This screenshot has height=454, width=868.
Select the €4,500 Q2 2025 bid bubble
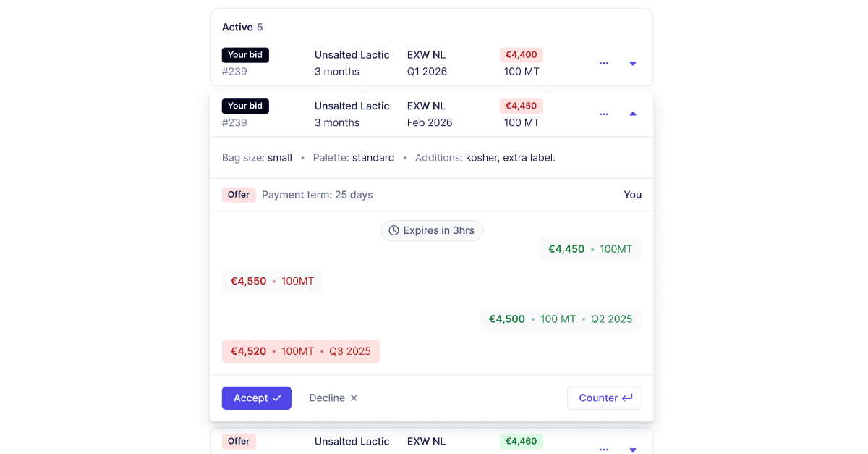561,319
